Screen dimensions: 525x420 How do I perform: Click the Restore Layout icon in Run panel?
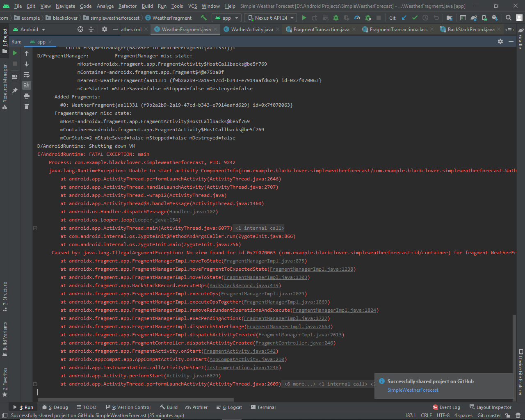pyautogui.click(x=15, y=77)
